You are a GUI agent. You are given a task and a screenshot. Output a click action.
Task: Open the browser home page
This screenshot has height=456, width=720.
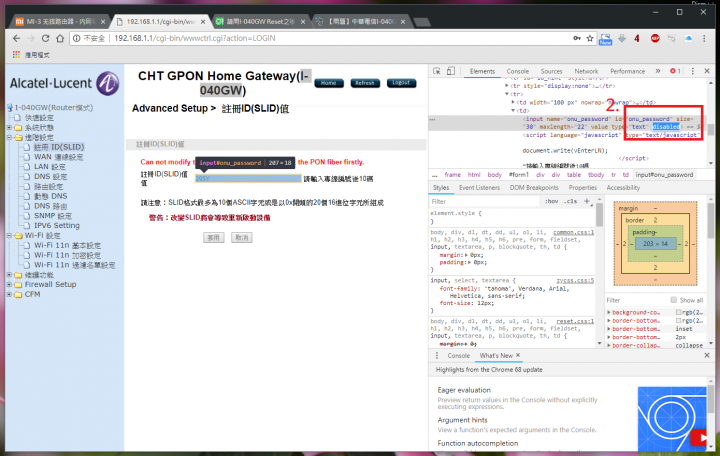coord(60,39)
